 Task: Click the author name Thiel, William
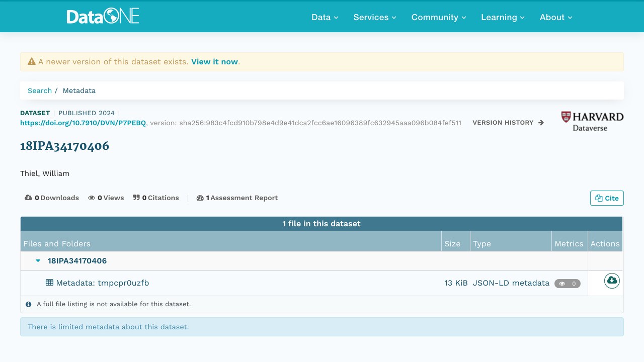pos(45,173)
